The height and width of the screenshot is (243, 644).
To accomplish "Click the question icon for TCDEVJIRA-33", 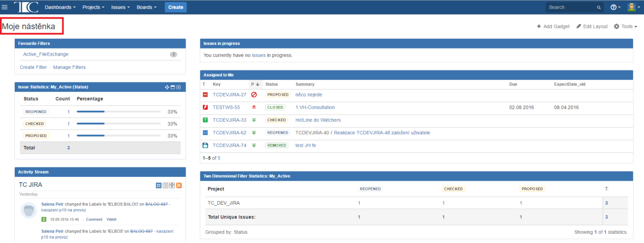I will [205, 120].
